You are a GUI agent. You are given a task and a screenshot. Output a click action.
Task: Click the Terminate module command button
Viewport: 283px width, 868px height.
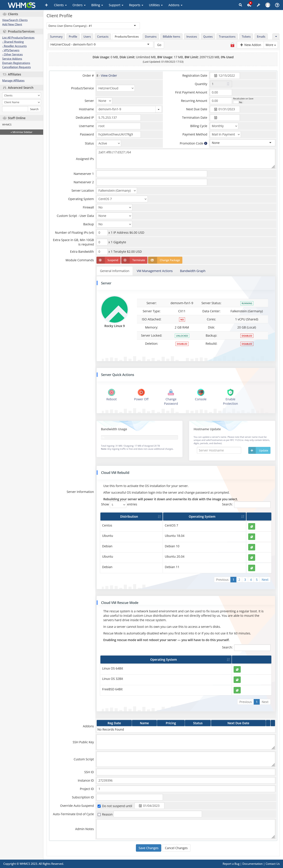pos(134,260)
